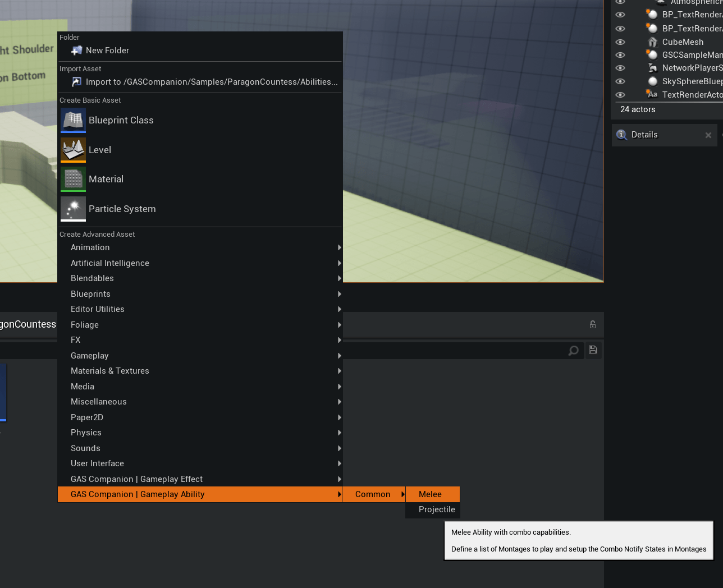Expand the Animation submenu arrow
The image size is (723, 588).
pos(339,247)
